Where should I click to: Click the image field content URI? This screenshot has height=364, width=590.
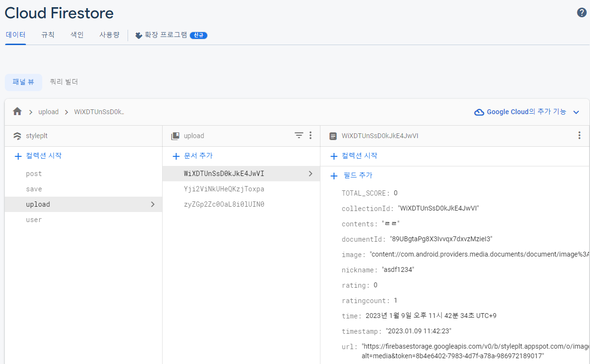pyautogui.click(x=480, y=255)
